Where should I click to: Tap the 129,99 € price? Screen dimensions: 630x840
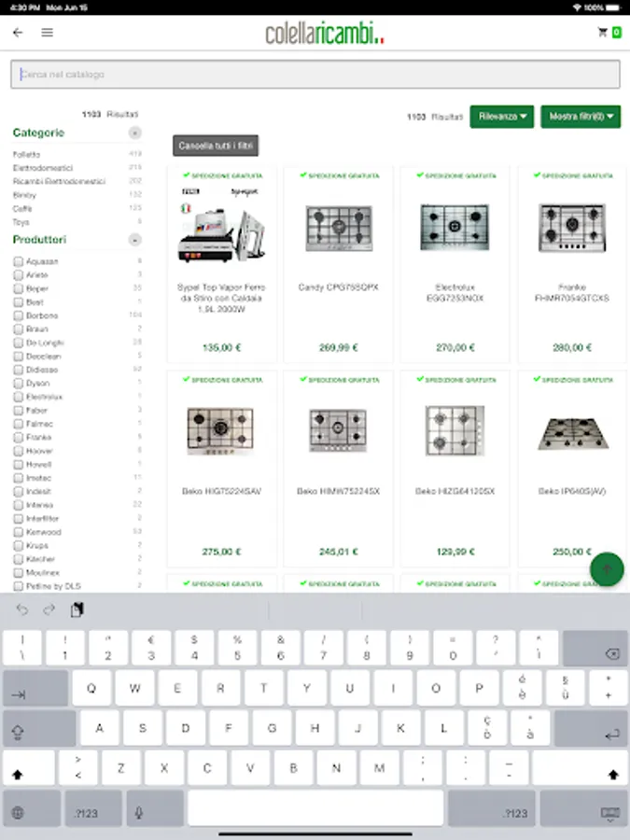[455, 552]
